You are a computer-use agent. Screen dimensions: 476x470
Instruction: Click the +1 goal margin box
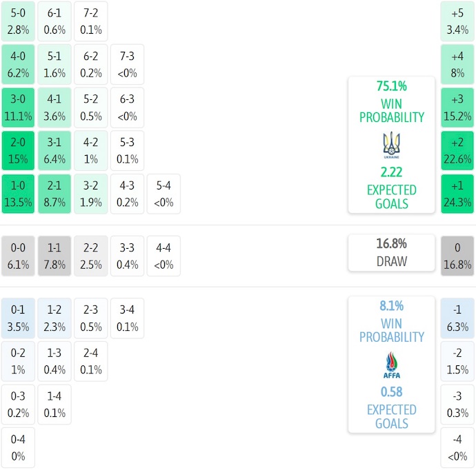[x=457, y=194]
